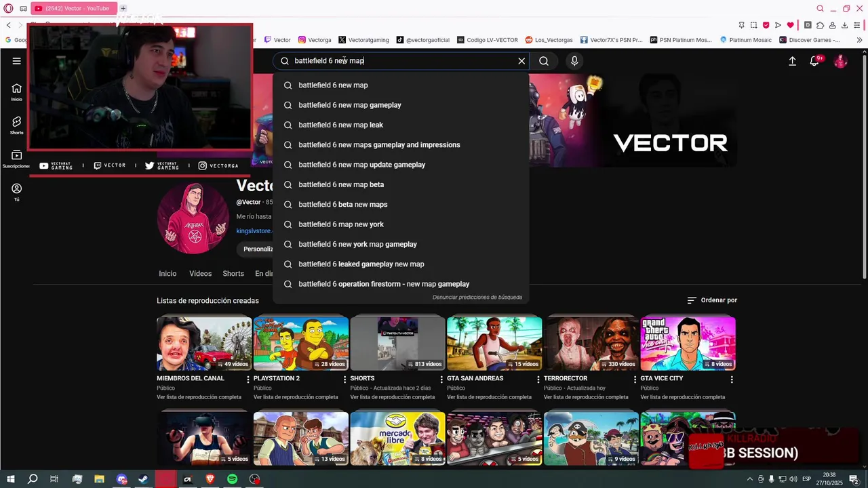The image size is (868, 488).
Task: Open the account avatar menu
Action: (840, 61)
